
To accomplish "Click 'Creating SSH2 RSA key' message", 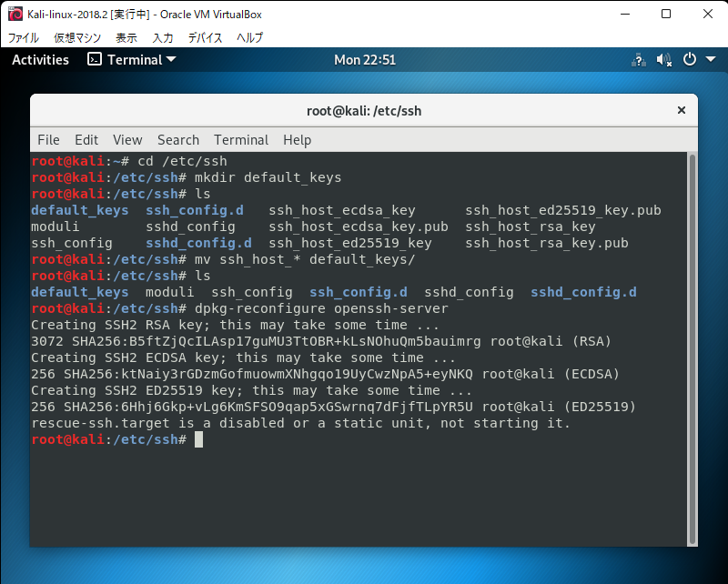I will click(x=235, y=325).
